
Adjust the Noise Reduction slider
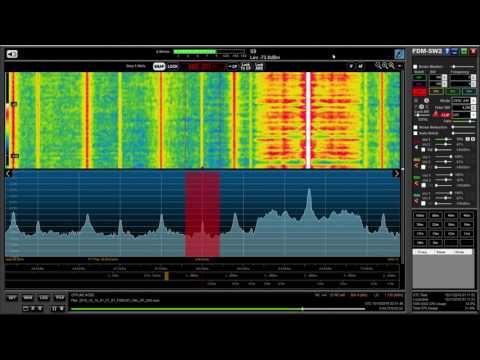[x=463, y=127]
